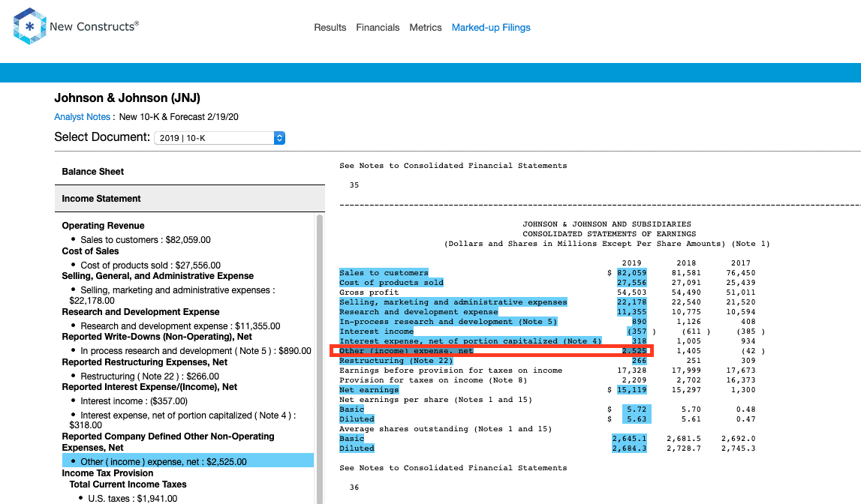This screenshot has width=861, height=504.
Task: Click highlighted 'Interest income' line in filing
Action: click(376, 331)
